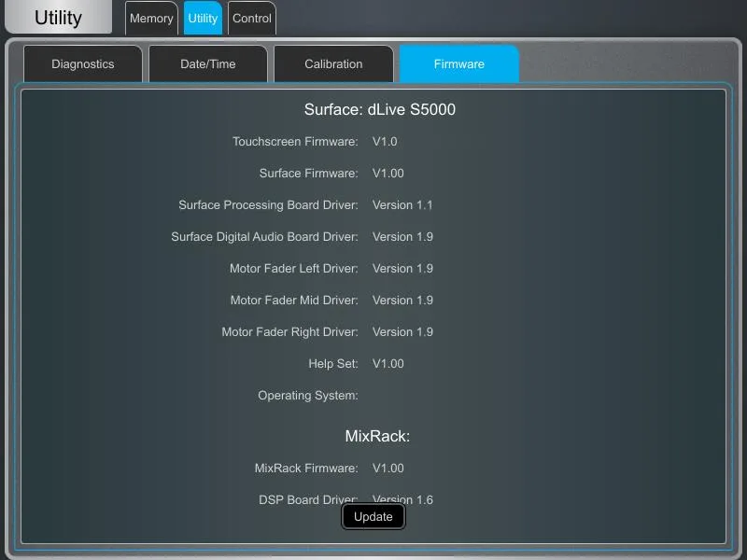Screen dimensions: 747x560
Task: Switch to the Date/Time tab
Action: tap(208, 63)
